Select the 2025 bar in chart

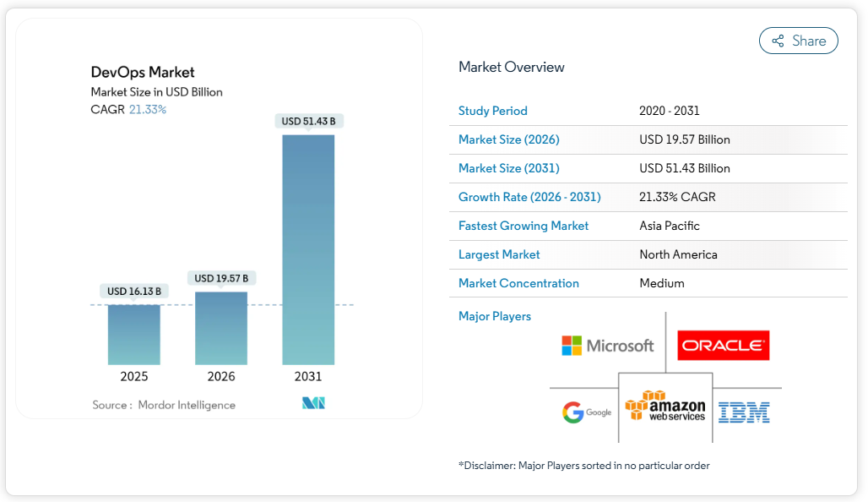tap(133, 335)
